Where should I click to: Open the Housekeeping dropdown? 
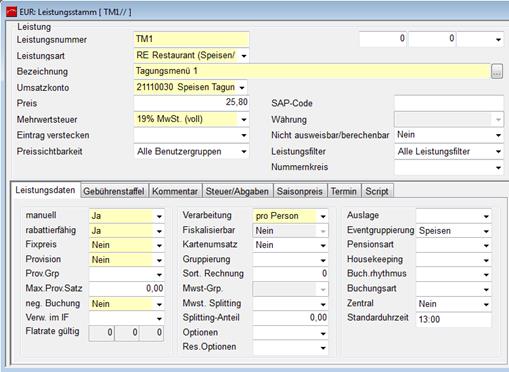click(486, 260)
